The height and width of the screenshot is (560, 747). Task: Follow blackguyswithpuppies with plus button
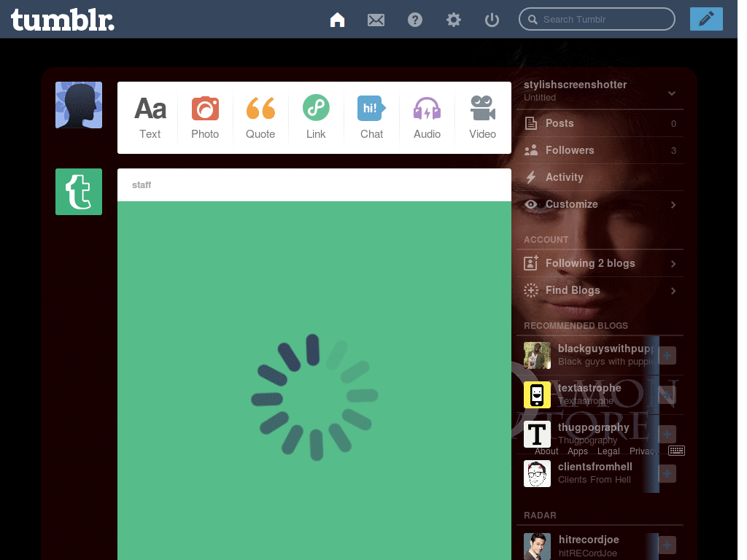pos(667,355)
